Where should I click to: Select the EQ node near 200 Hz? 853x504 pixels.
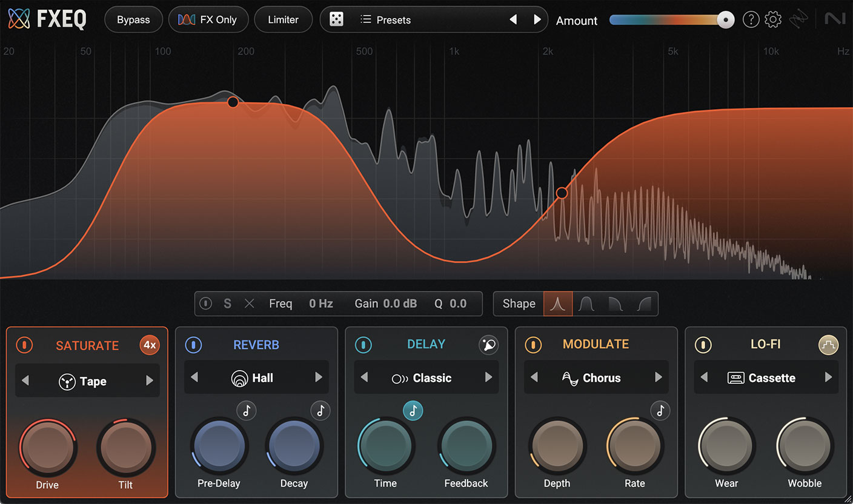[x=233, y=102]
